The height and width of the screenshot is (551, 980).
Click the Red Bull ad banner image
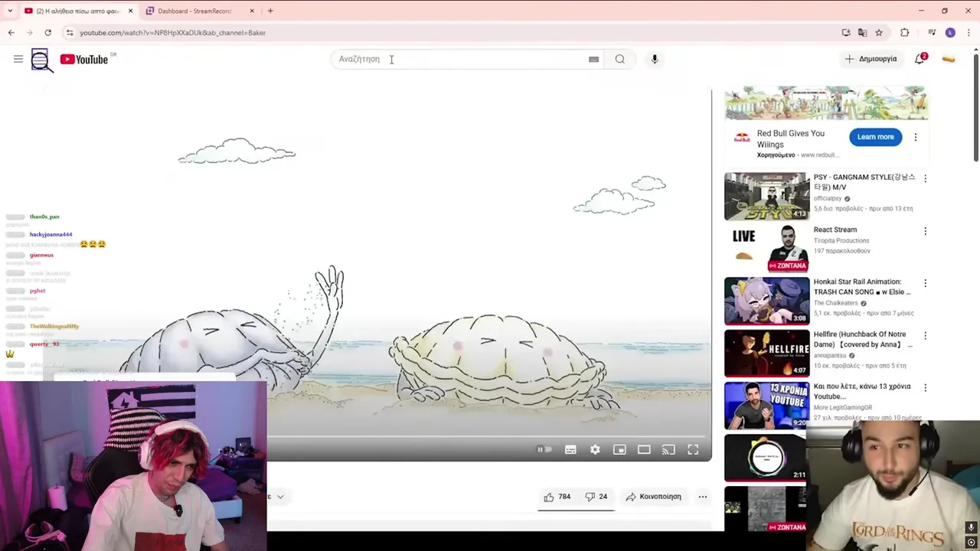[x=827, y=103]
